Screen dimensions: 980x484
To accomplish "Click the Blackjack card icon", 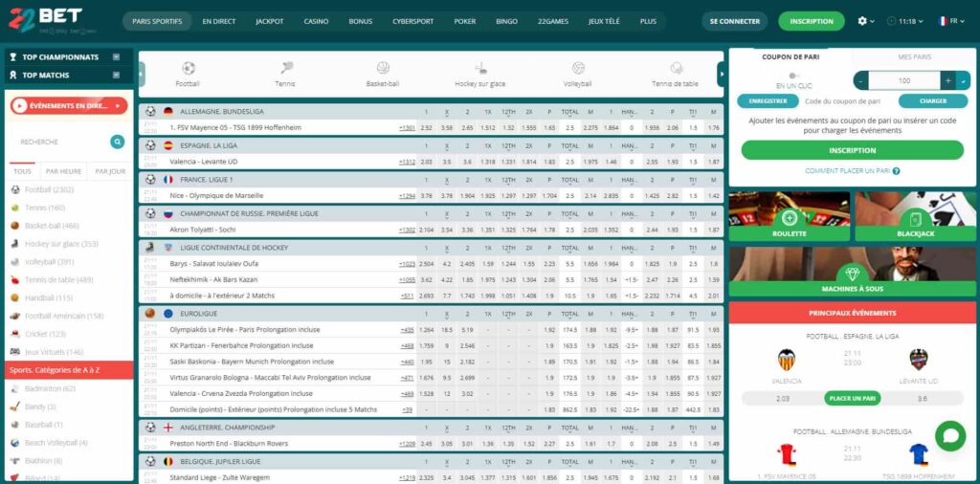I will click(x=916, y=219).
